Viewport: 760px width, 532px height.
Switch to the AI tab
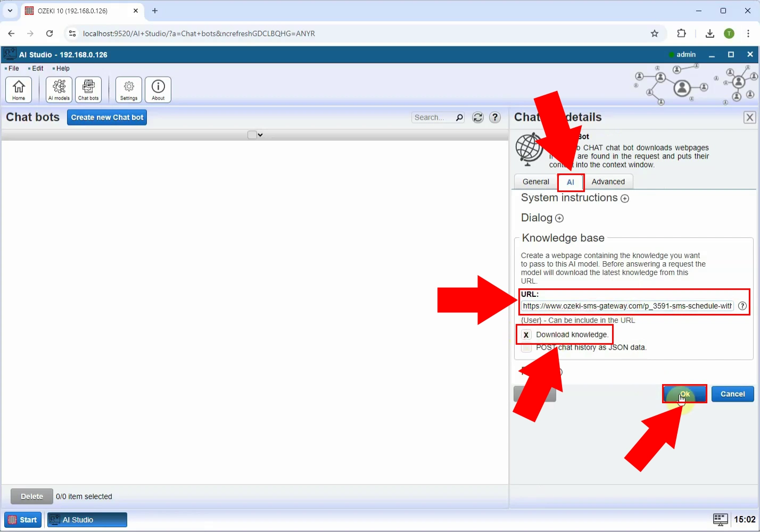coord(571,182)
